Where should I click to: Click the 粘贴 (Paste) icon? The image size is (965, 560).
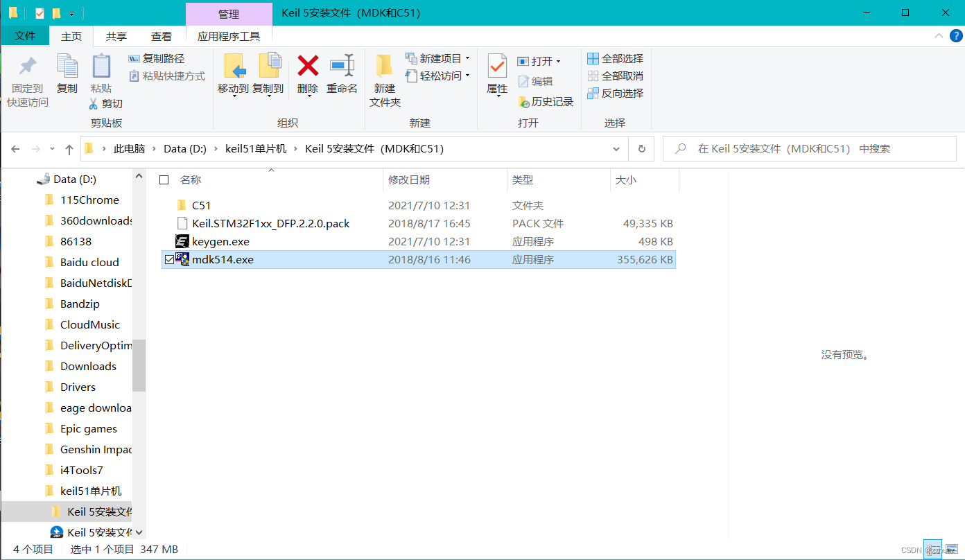coord(101,75)
